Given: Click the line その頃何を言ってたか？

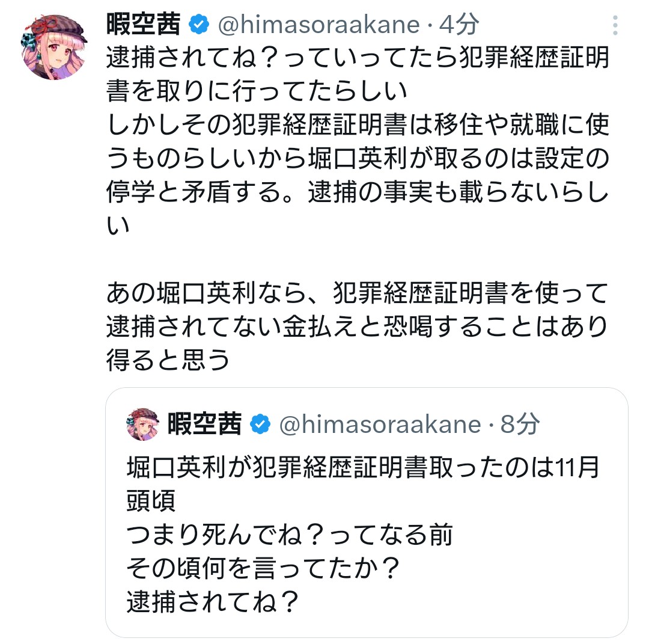Looking at the screenshot, I should pyautogui.click(x=263, y=568).
